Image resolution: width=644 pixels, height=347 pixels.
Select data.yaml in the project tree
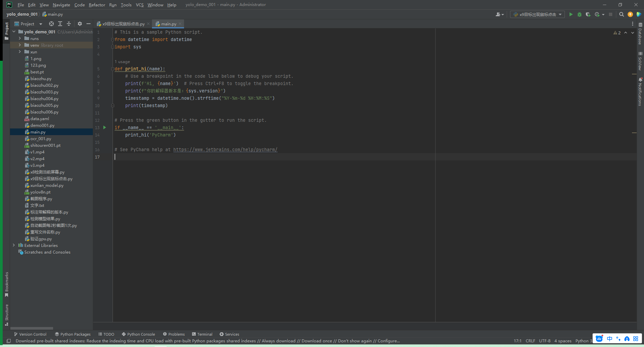pyautogui.click(x=39, y=118)
